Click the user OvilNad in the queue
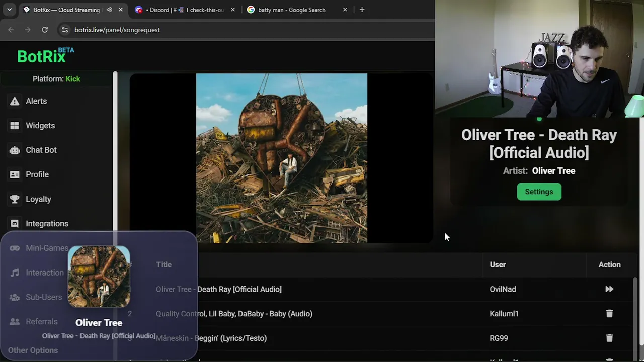644x362 pixels. (x=503, y=289)
